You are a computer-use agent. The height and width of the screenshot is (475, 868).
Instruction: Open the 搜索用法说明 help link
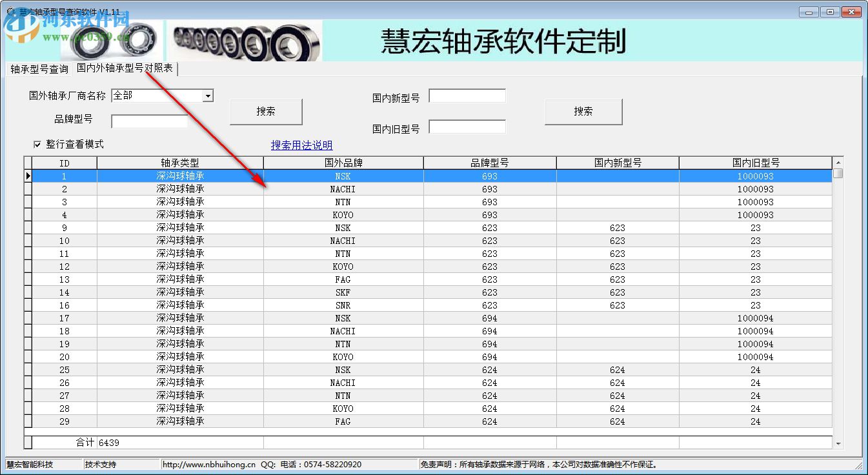coord(301,145)
